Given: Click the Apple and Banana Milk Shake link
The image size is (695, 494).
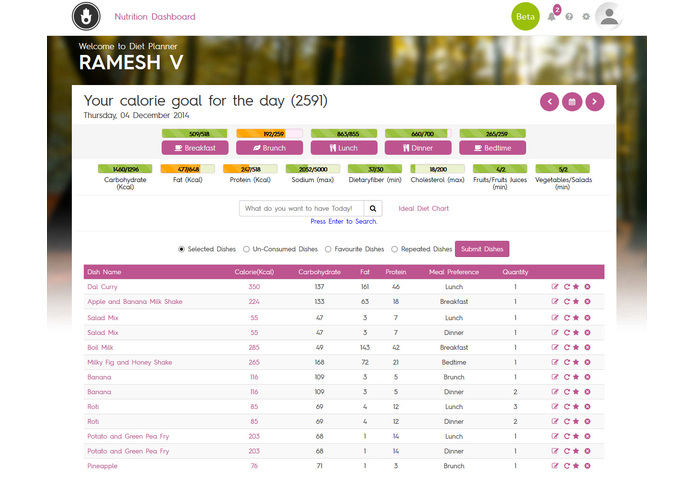Looking at the screenshot, I should (135, 302).
